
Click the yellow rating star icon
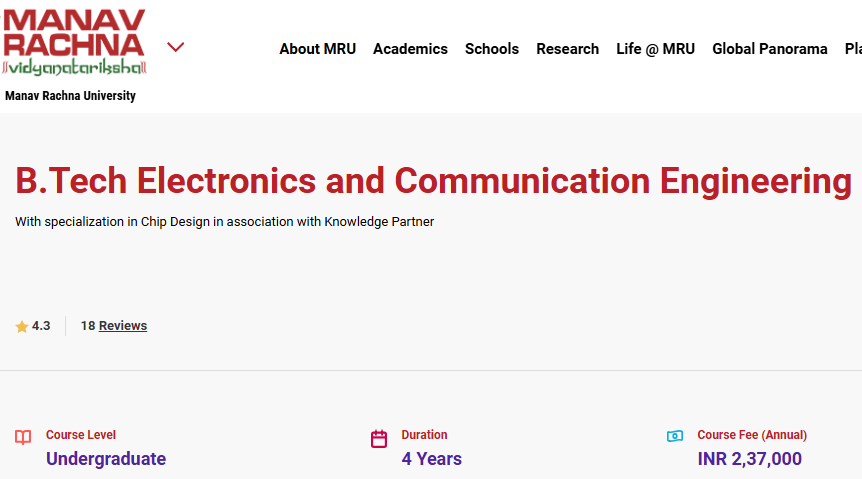tap(22, 326)
